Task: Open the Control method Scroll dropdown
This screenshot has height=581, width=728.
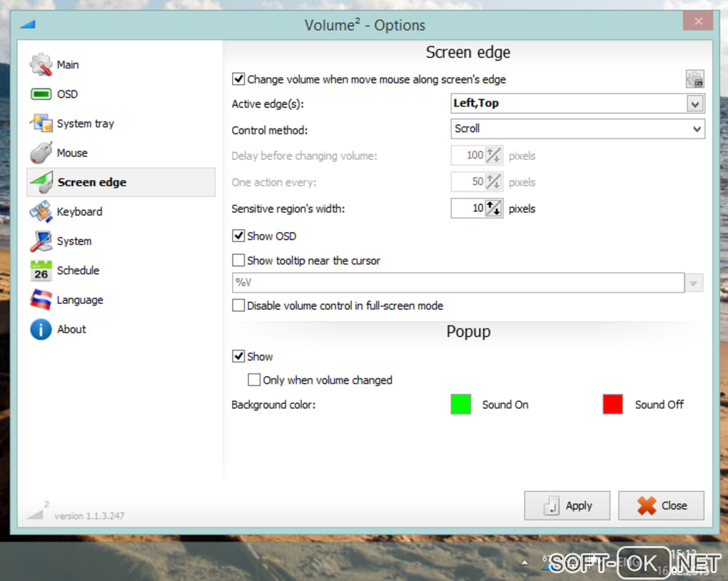Action: [577, 128]
